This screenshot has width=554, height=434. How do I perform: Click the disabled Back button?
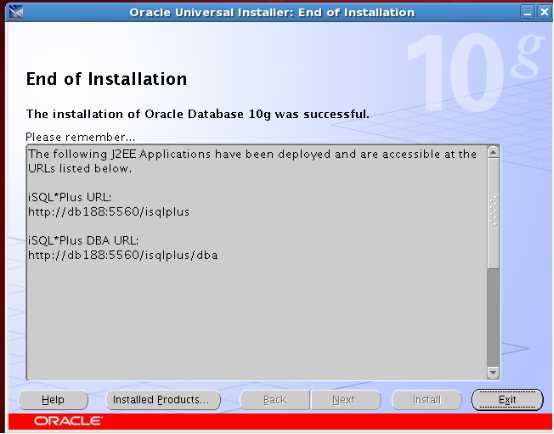pos(275,400)
